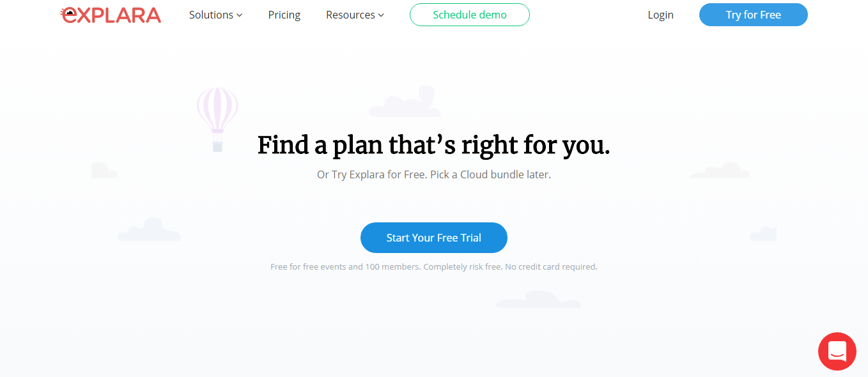This screenshot has height=377, width=868.
Task: Expand the Resources chevron arrow
Action: [x=381, y=15]
